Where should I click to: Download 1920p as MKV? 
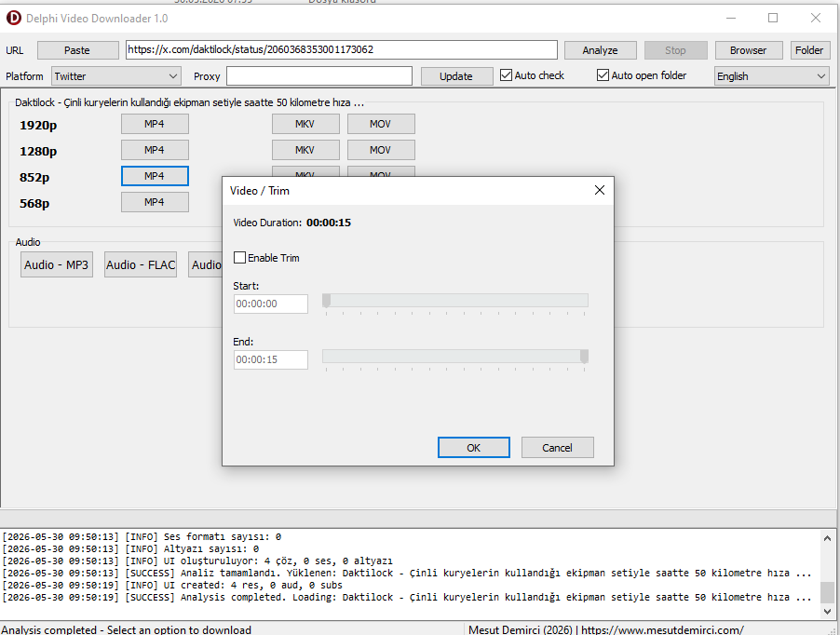(x=305, y=124)
